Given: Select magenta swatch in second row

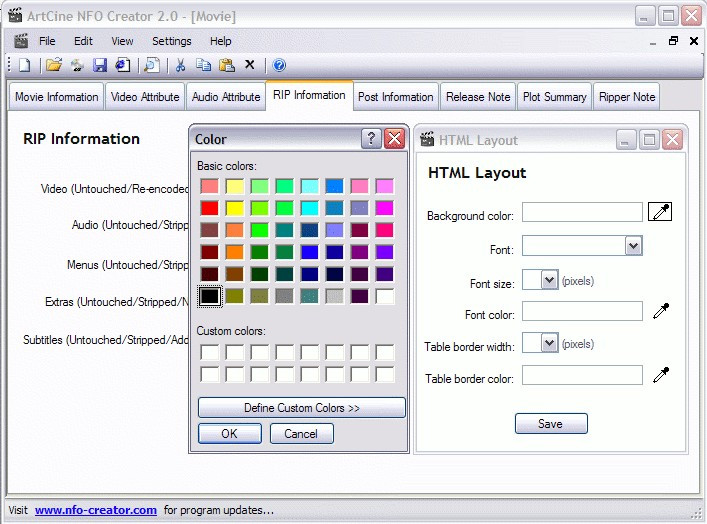Looking at the screenshot, I should click(x=385, y=208).
